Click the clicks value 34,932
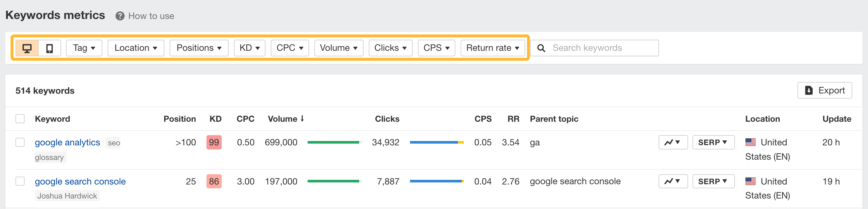Screen dimensions: 868x209 tap(385, 142)
